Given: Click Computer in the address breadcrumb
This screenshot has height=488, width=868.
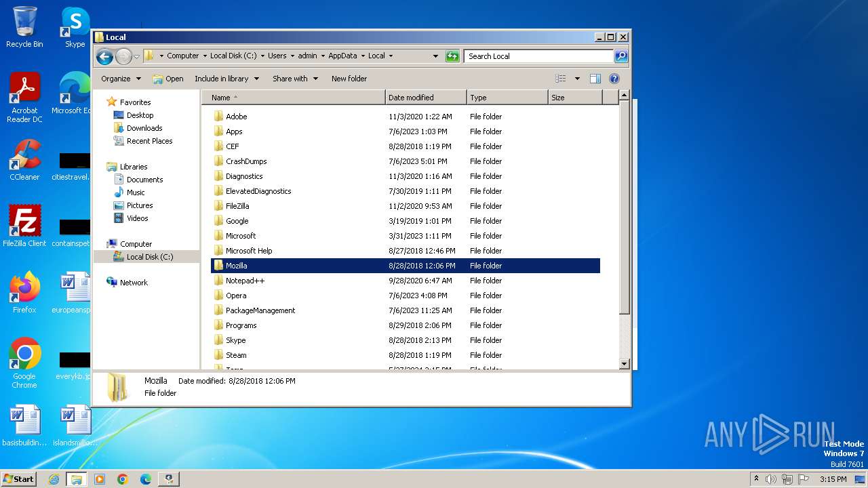Looking at the screenshot, I should coord(183,56).
